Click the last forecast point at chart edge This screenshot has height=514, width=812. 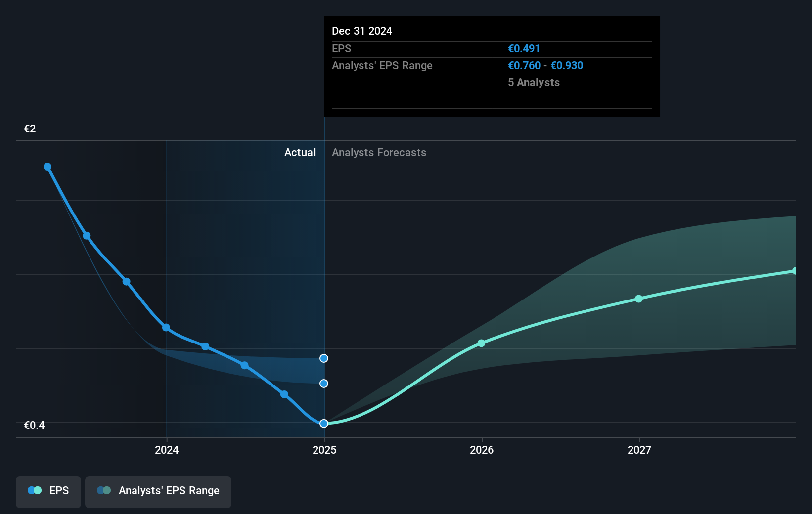(795, 271)
